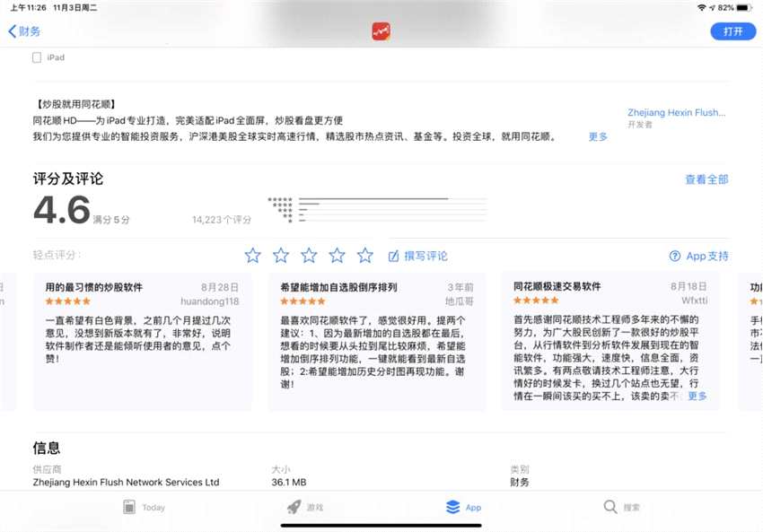Tap the 撰写评论 compose icon
Image resolution: width=763 pixels, height=532 pixels.
[393, 256]
